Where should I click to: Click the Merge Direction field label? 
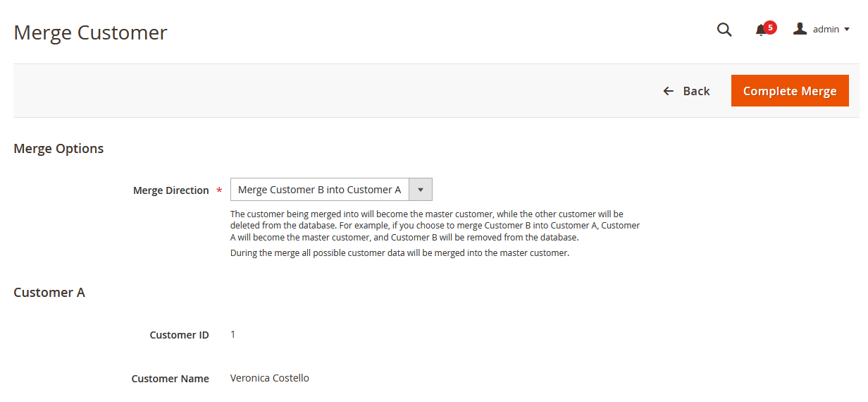coord(170,190)
